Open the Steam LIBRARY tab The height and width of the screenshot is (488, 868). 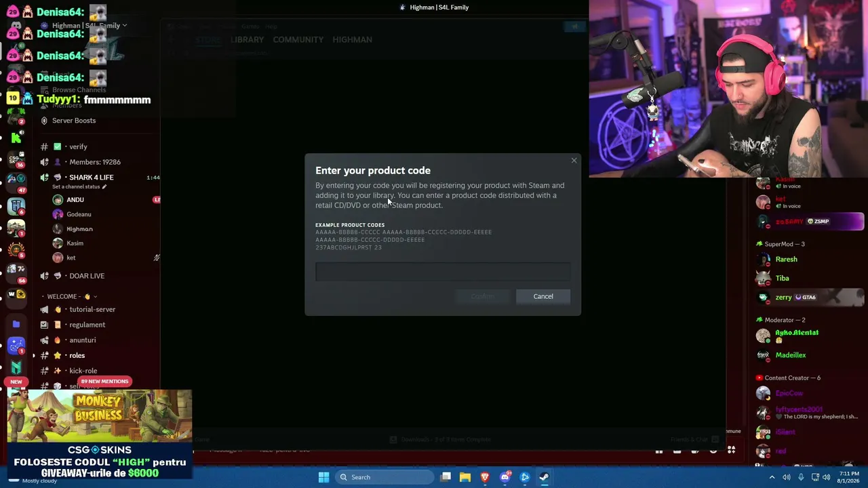tap(247, 39)
